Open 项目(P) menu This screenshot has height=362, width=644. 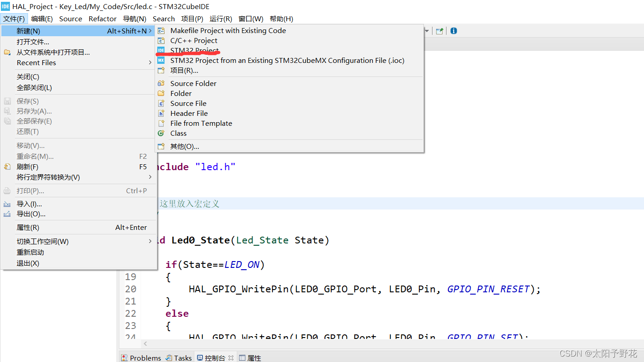(x=192, y=19)
